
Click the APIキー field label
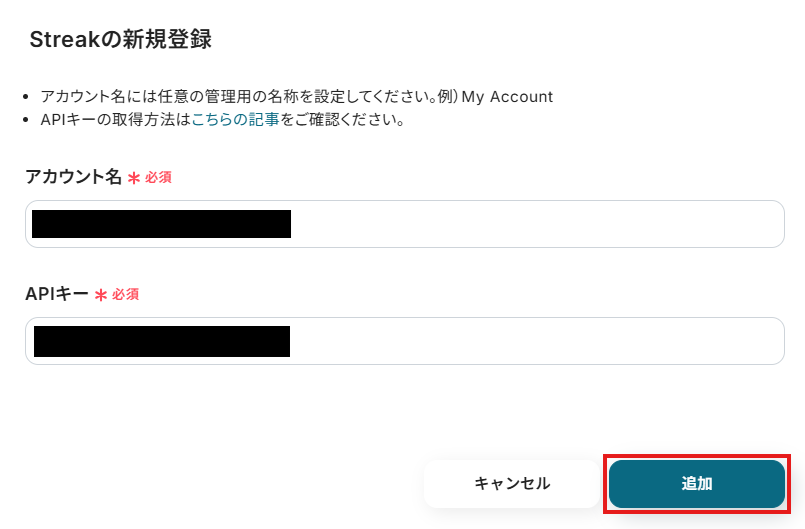click(57, 294)
